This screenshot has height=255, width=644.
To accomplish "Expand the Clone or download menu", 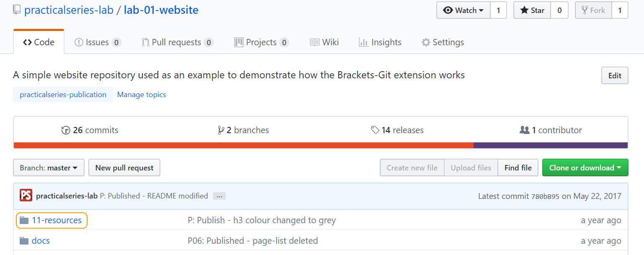I will pyautogui.click(x=585, y=167).
